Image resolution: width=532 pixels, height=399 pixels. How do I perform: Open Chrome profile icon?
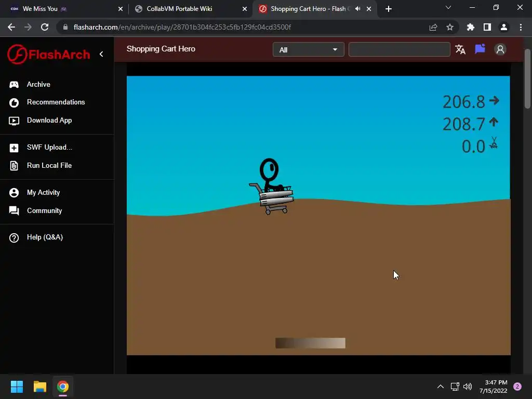click(x=504, y=27)
